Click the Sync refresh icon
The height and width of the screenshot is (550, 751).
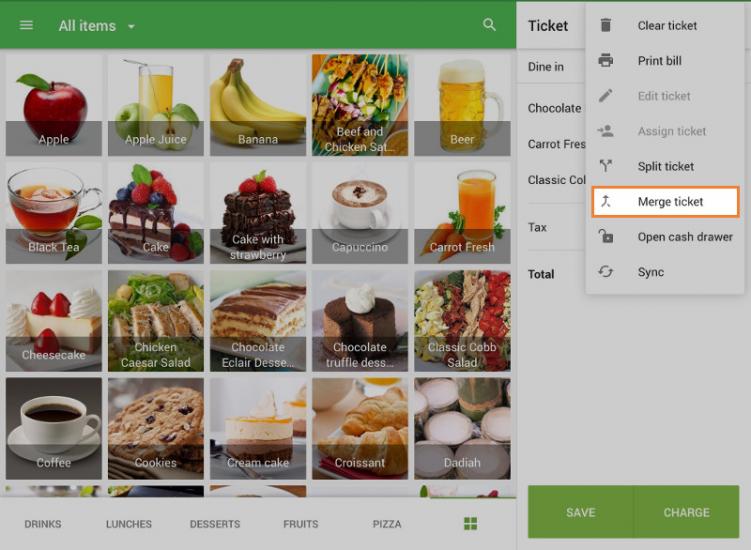[x=605, y=272]
